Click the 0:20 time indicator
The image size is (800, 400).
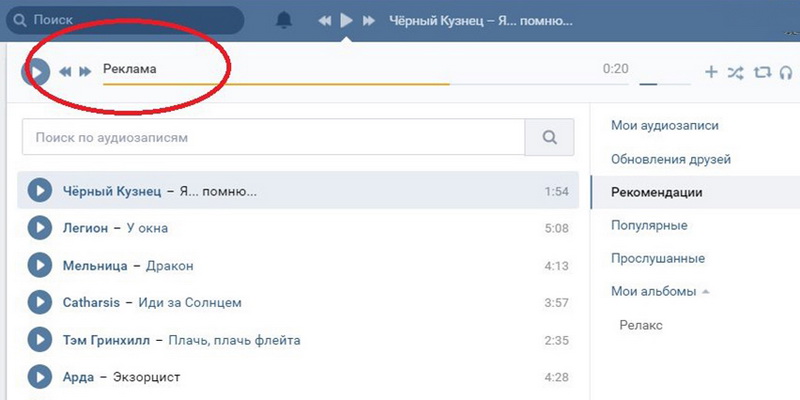615,68
